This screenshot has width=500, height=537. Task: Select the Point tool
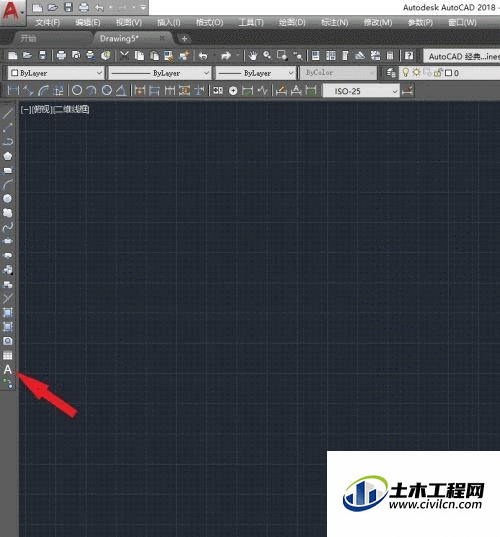pyautogui.click(x=8, y=298)
